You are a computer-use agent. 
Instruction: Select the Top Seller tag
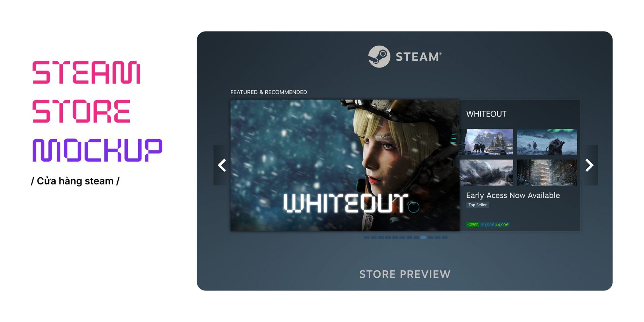pyautogui.click(x=478, y=205)
